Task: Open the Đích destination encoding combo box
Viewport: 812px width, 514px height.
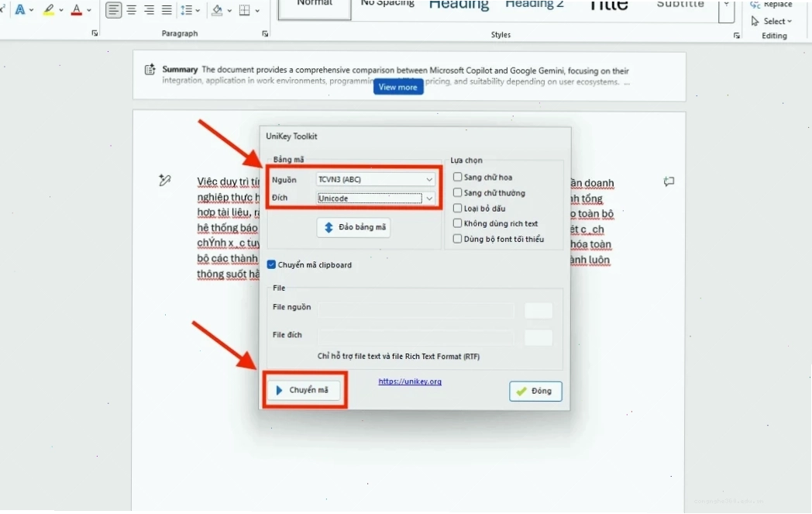Action: click(x=376, y=198)
